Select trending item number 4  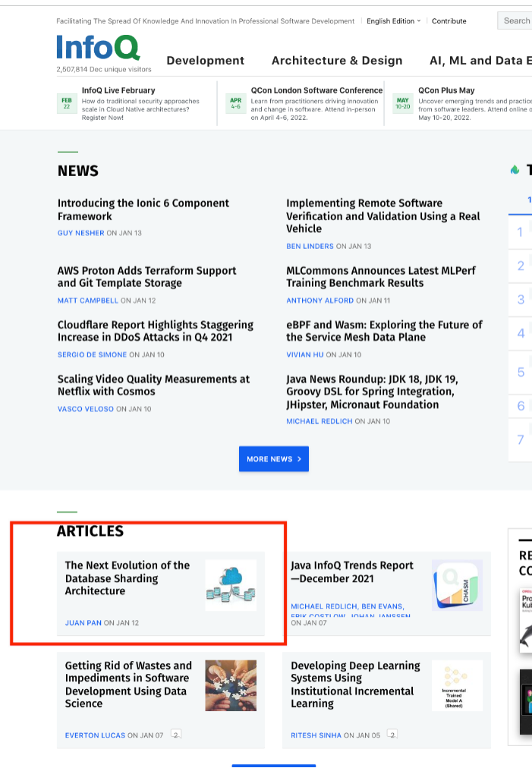point(521,334)
